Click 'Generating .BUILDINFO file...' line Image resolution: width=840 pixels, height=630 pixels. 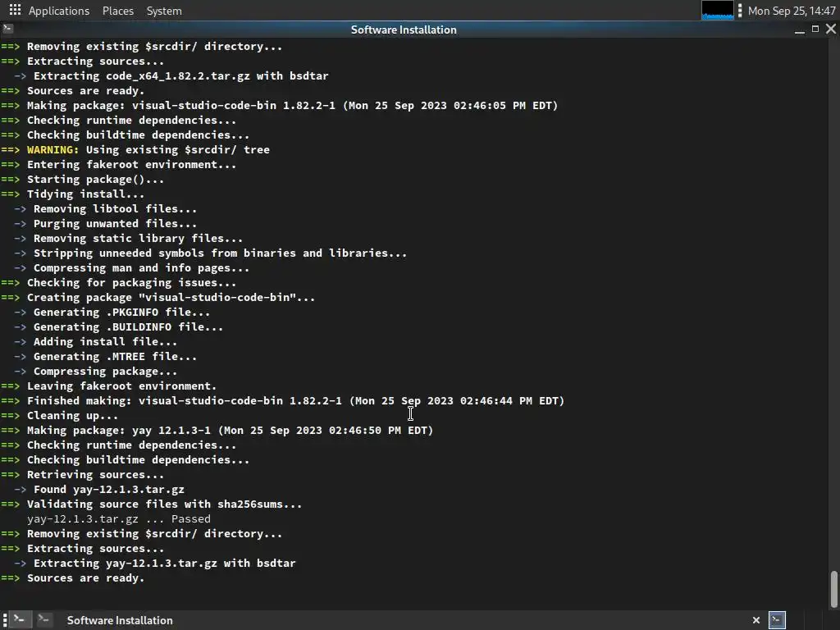tap(128, 326)
